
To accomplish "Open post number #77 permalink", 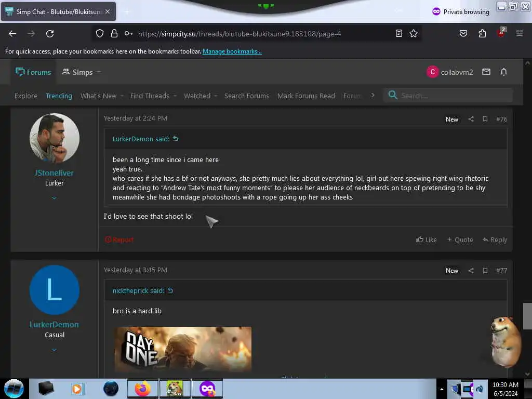I will 501,270.
